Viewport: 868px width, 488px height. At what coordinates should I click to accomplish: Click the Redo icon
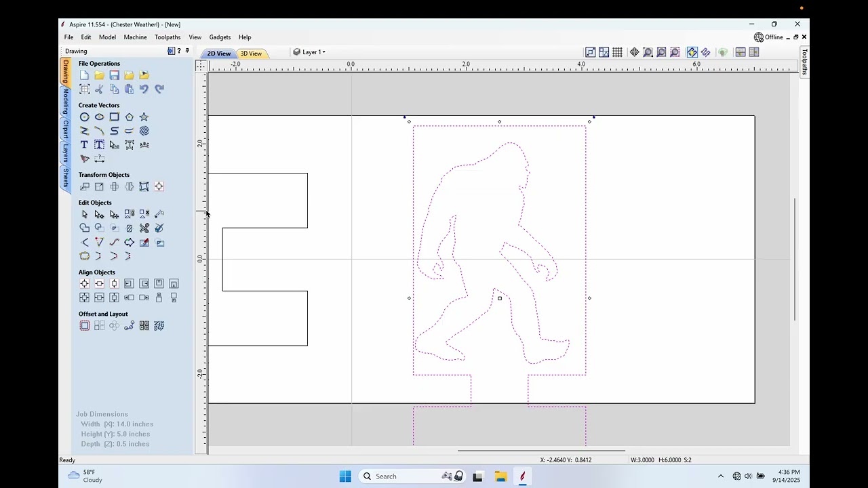click(x=159, y=89)
